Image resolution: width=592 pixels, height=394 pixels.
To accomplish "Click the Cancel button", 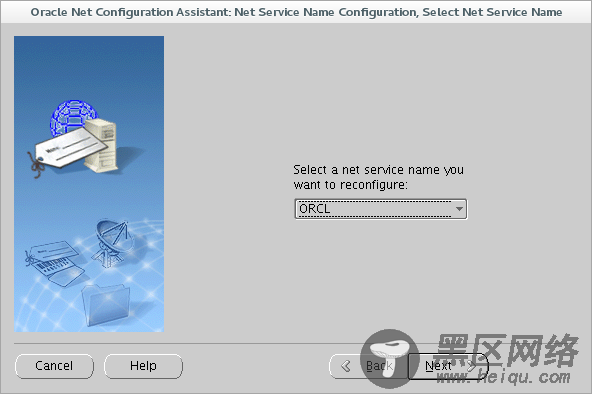I will coord(54,366).
